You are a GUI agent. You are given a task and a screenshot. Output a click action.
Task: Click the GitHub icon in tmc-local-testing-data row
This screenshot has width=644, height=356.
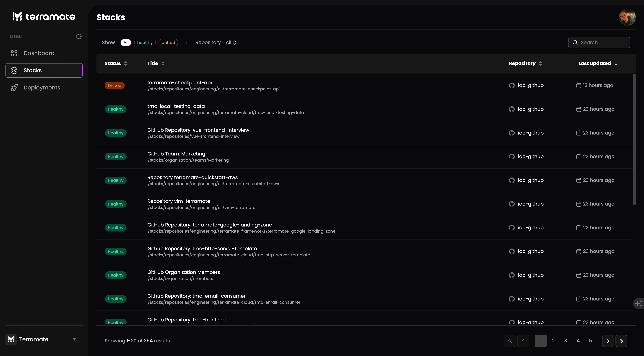[x=512, y=109]
